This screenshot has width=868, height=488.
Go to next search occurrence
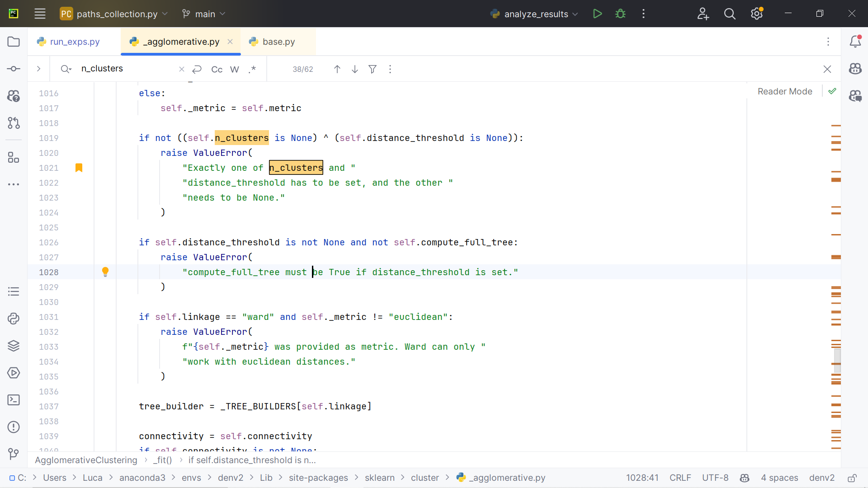[x=355, y=69]
